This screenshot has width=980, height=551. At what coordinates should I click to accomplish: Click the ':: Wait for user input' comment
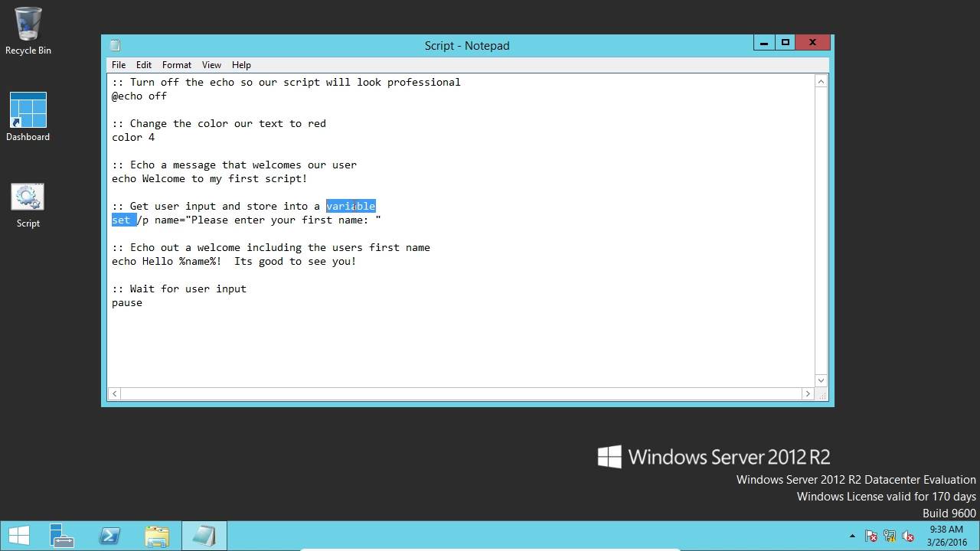(x=179, y=289)
